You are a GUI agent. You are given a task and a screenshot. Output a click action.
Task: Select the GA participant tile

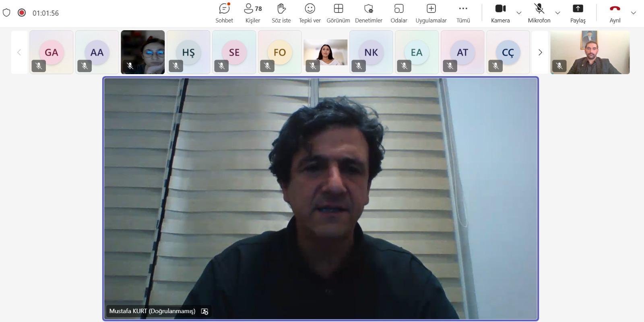coord(52,52)
